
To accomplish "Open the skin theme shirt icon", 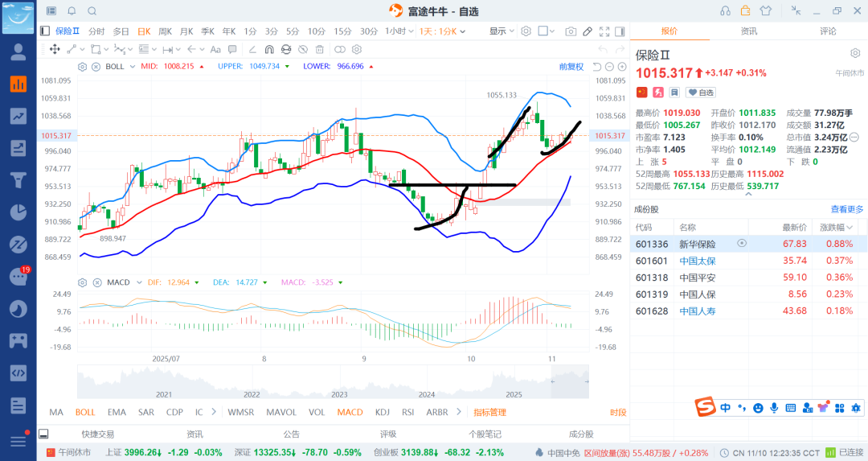I will [x=764, y=10].
